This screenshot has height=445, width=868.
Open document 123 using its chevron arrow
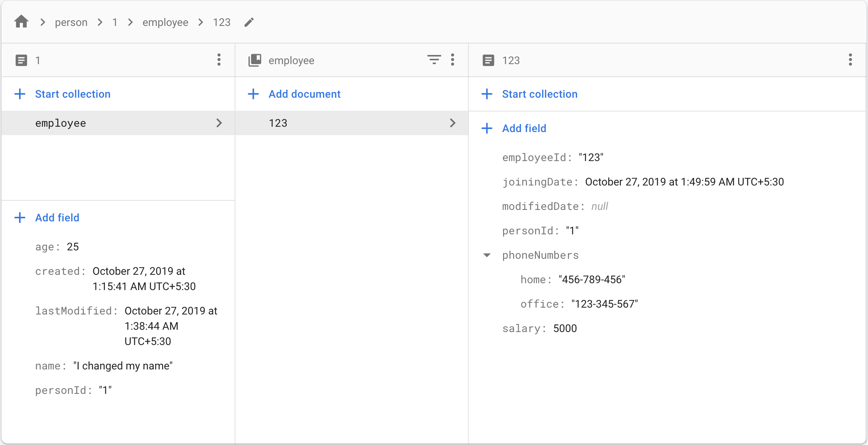click(453, 123)
